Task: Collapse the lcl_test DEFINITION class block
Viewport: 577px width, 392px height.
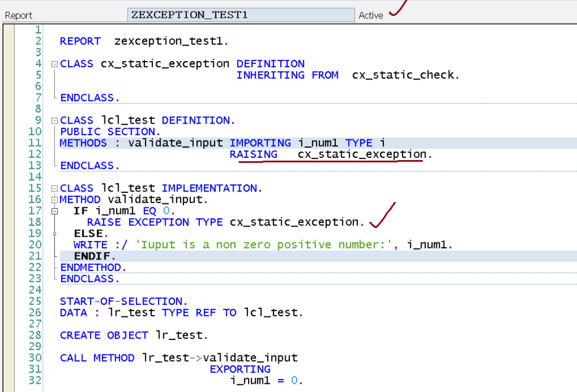Action: [54, 121]
